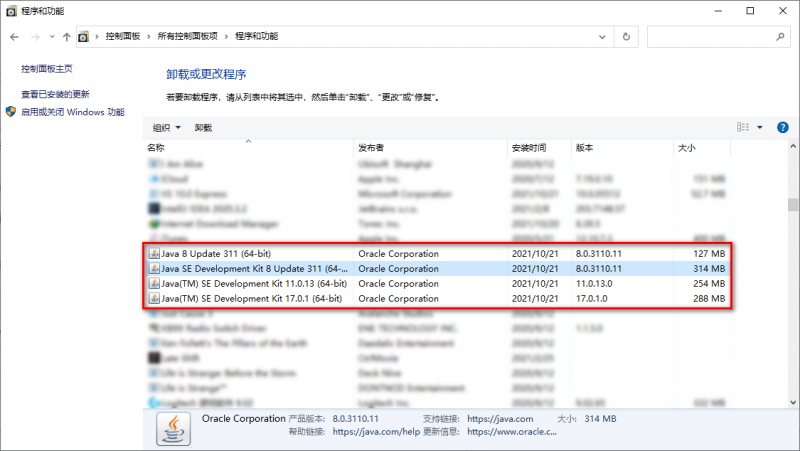Image resolution: width=800 pixels, height=451 pixels.
Task: Click Java icon of SE Development Kit 8
Action: 154,268
